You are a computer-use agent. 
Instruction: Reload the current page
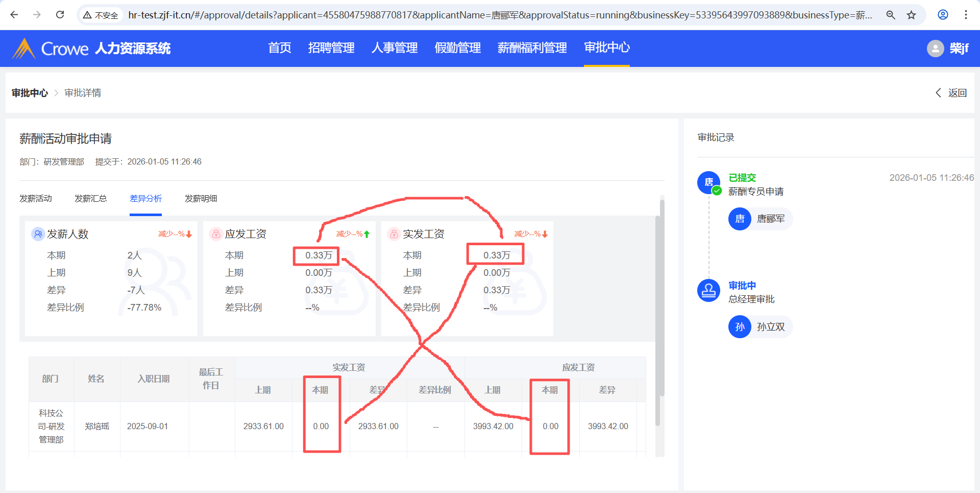[60, 15]
